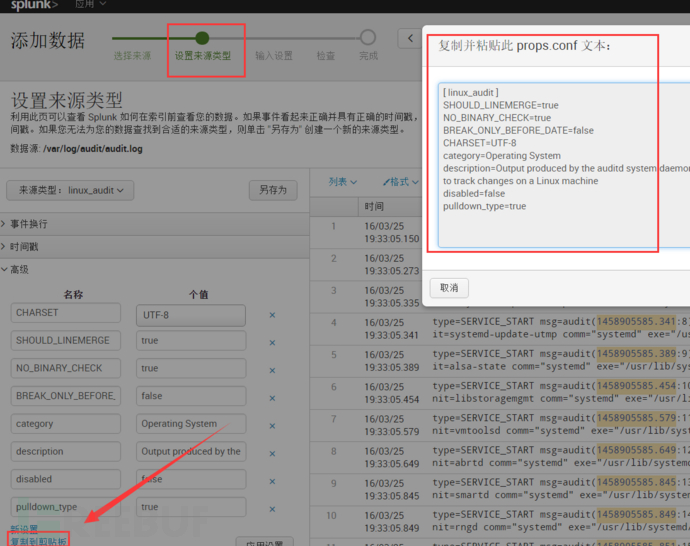690x546 pixels.
Task: Click the pulldown_type name field
Action: click(66, 507)
